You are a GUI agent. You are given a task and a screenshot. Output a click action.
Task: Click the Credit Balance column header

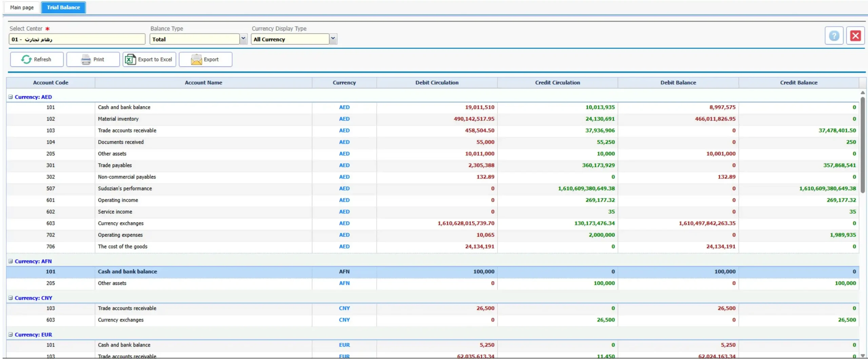pos(798,83)
